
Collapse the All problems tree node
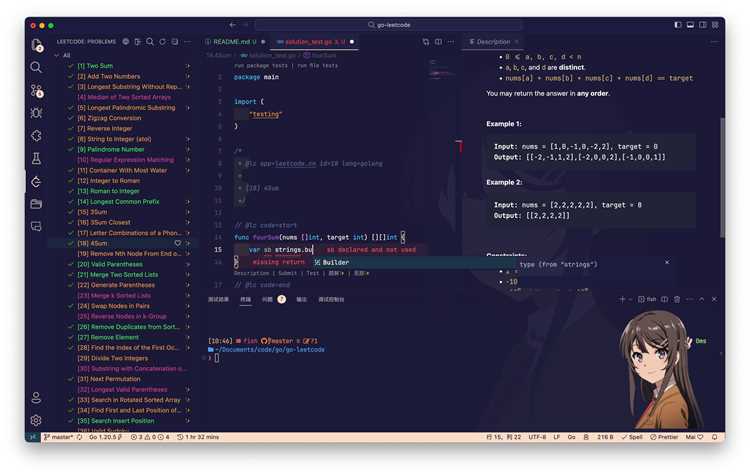[57, 55]
